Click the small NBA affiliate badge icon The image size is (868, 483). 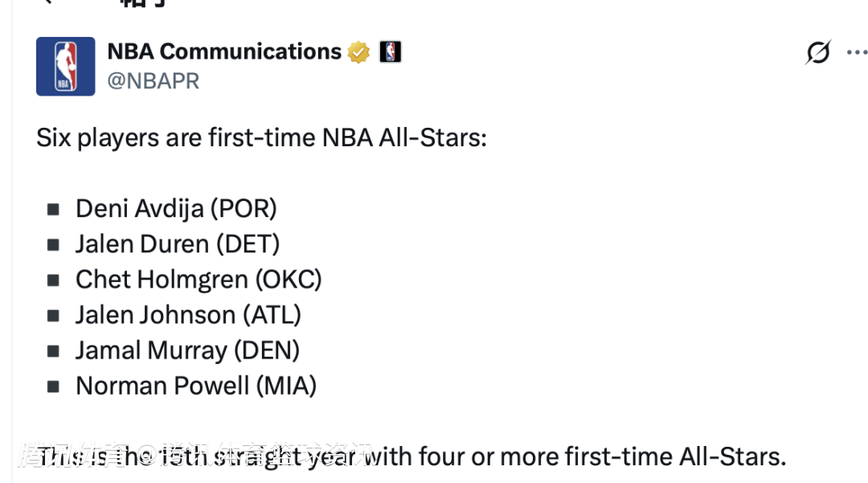pos(390,52)
